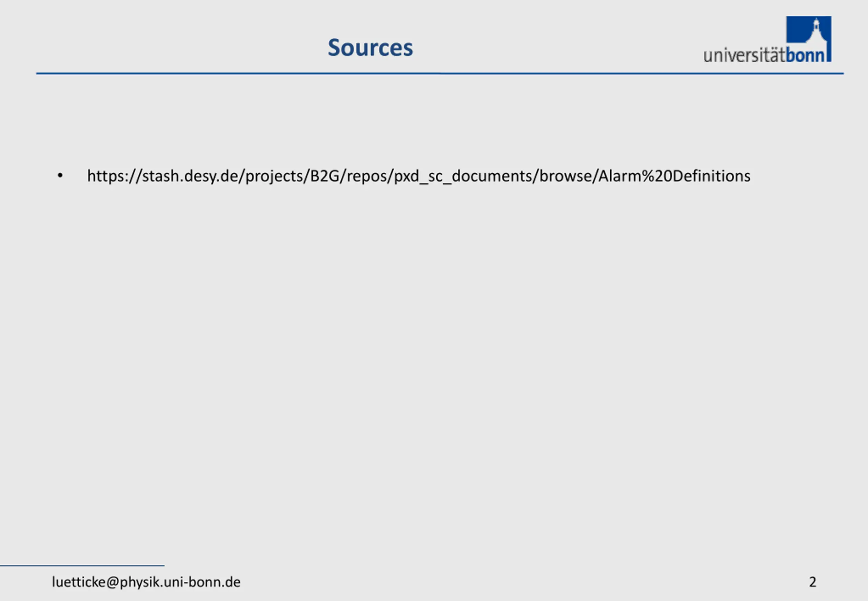Click the luetticke@physik.uni-bonn.de email address
868x601 pixels.
point(146,582)
